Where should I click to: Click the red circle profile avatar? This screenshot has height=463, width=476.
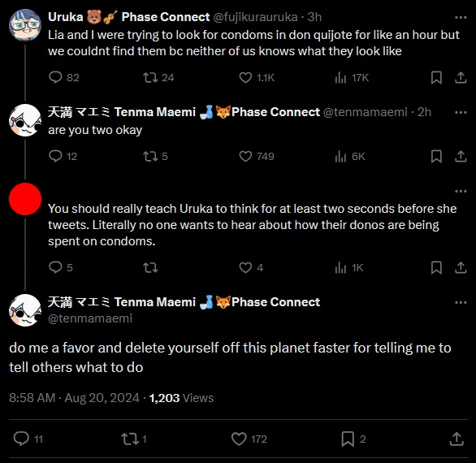coord(25,199)
